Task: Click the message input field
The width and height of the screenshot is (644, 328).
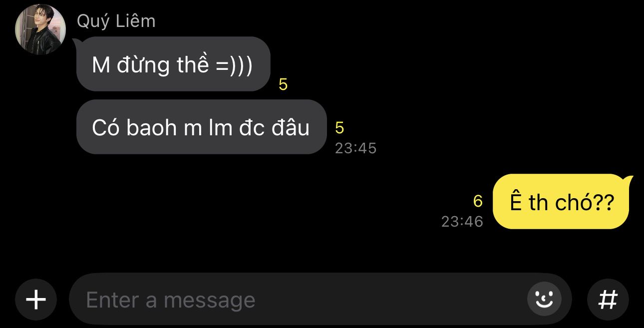Action: pyautogui.click(x=321, y=299)
